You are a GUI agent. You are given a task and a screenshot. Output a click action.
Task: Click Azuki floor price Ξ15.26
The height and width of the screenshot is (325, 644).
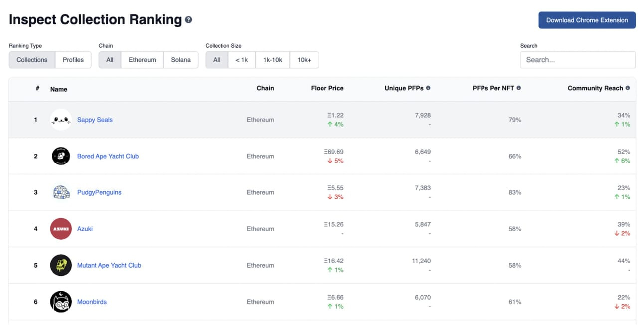[x=333, y=224]
